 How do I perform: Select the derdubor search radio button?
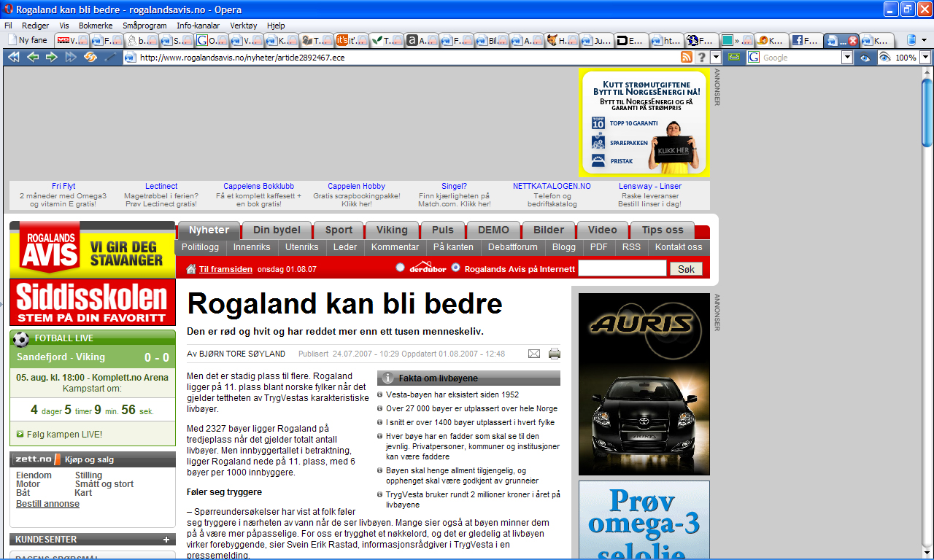400,268
